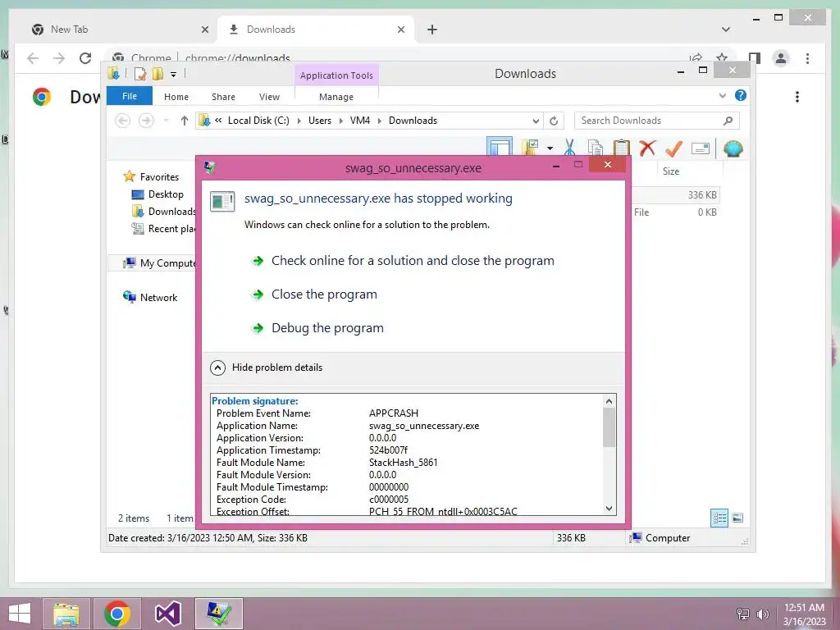Go up one folder level in Explorer
The width and height of the screenshot is (840, 630).
point(185,121)
